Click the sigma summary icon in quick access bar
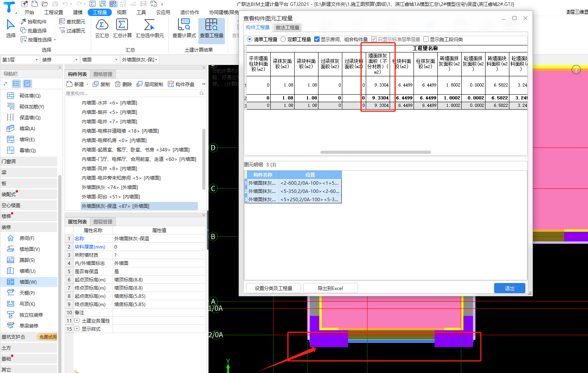 [92, 4]
